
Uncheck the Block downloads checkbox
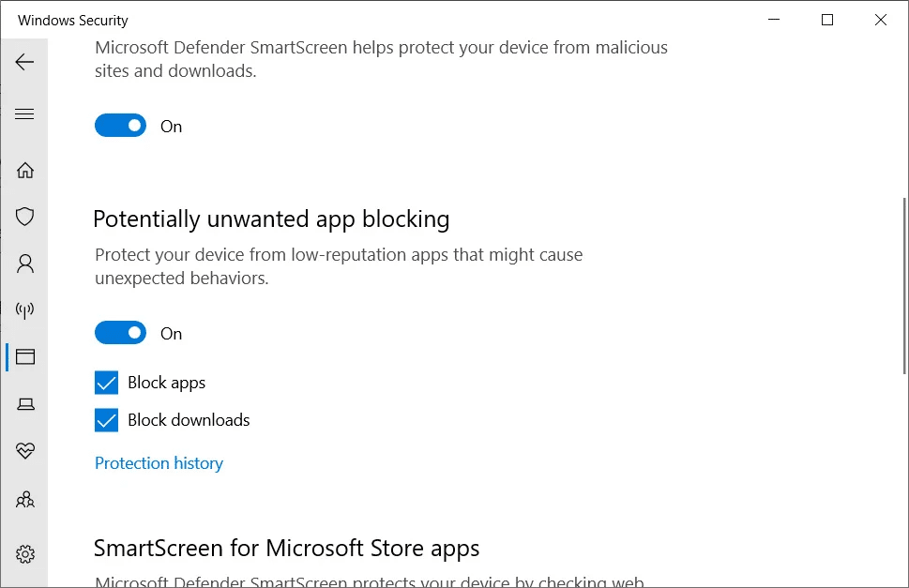click(x=107, y=420)
